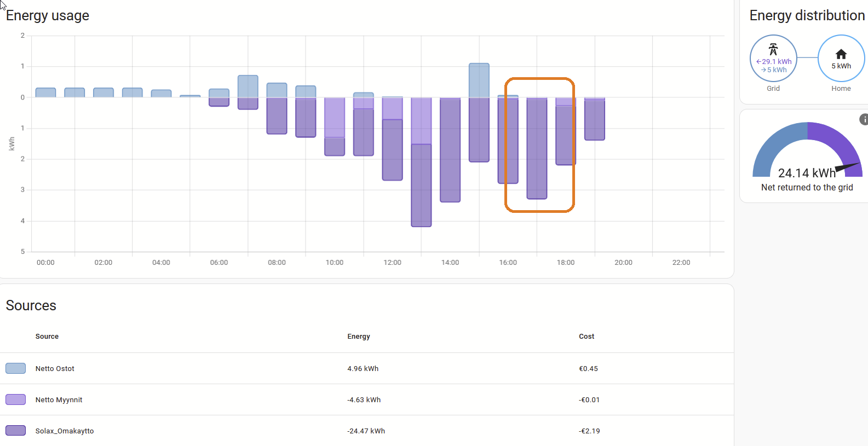Click the Netto Ostot blue legend swatch
Viewport: 868px width, 446px height.
click(15, 368)
